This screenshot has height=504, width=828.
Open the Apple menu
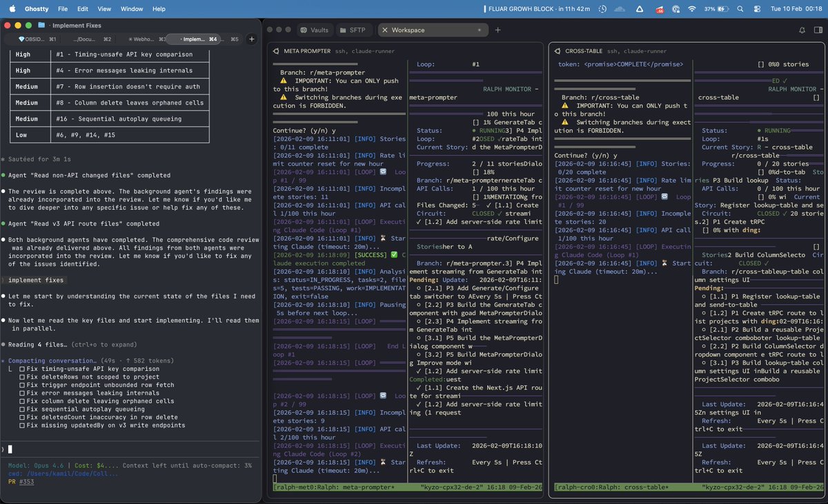(14, 9)
